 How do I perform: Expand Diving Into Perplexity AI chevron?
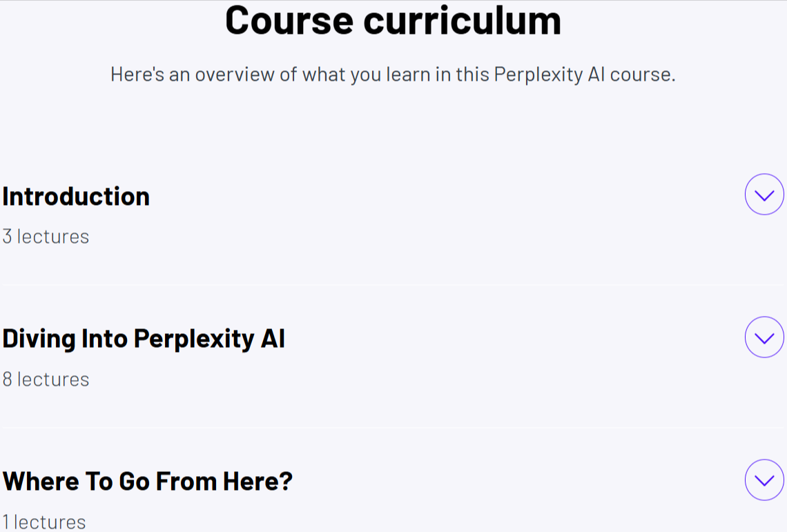pyautogui.click(x=764, y=337)
